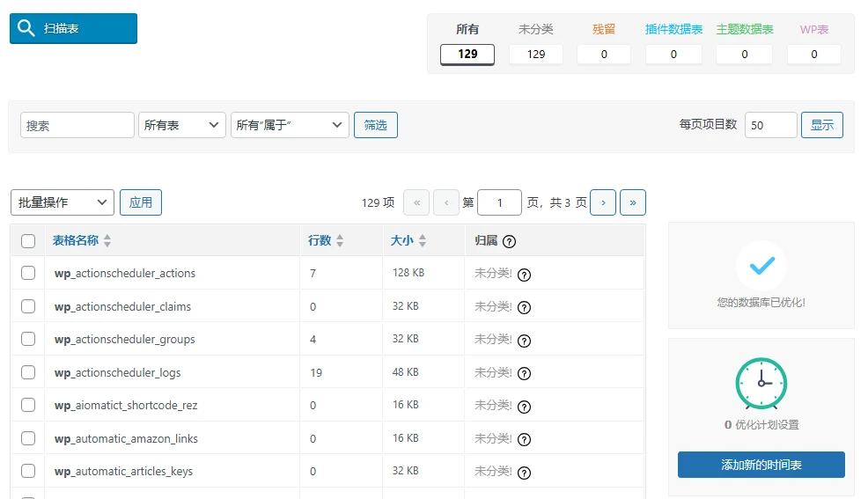Open the 批量操作 bulk actions dropdown
The width and height of the screenshot is (868, 499).
click(x=62, y=202)
